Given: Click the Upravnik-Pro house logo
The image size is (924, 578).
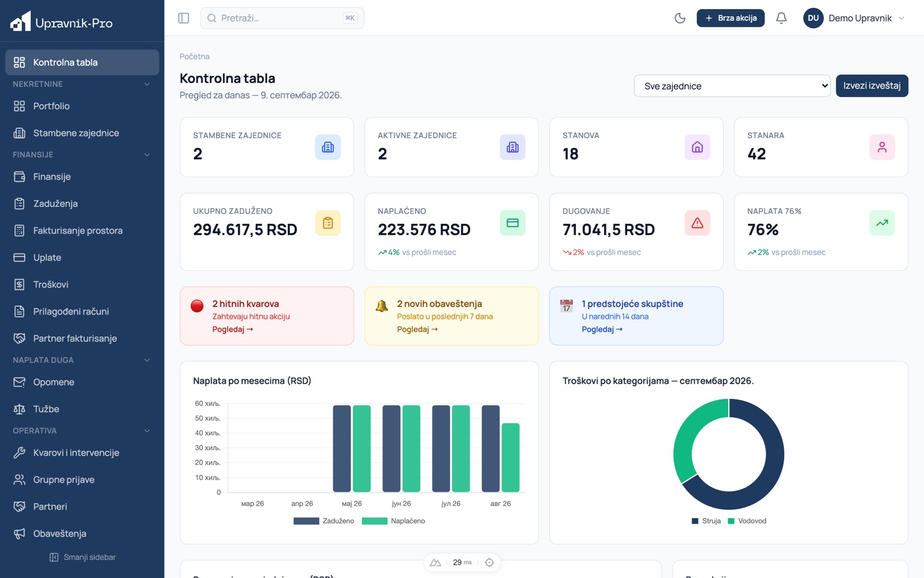Looking at the screenshot, I should coord(21,22).
